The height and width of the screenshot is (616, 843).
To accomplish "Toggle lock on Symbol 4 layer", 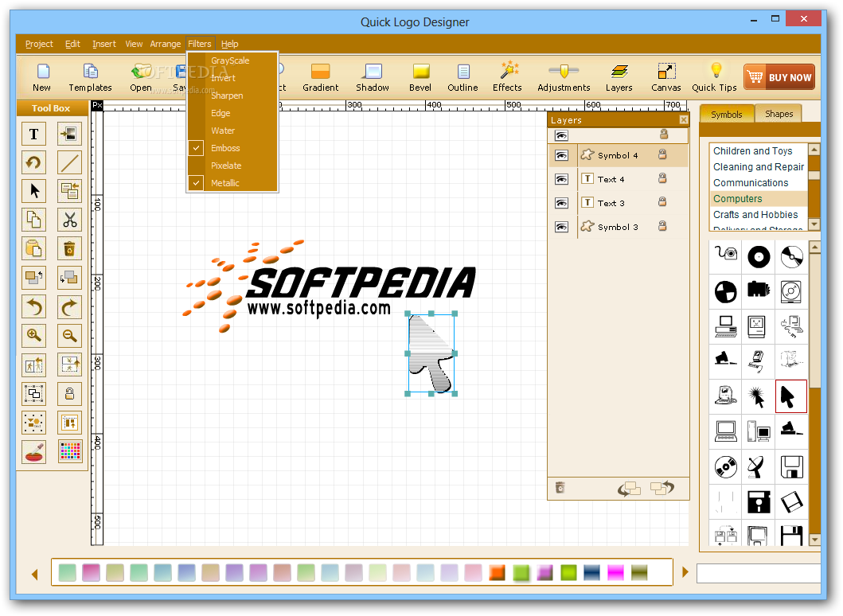I will [662, 155].
